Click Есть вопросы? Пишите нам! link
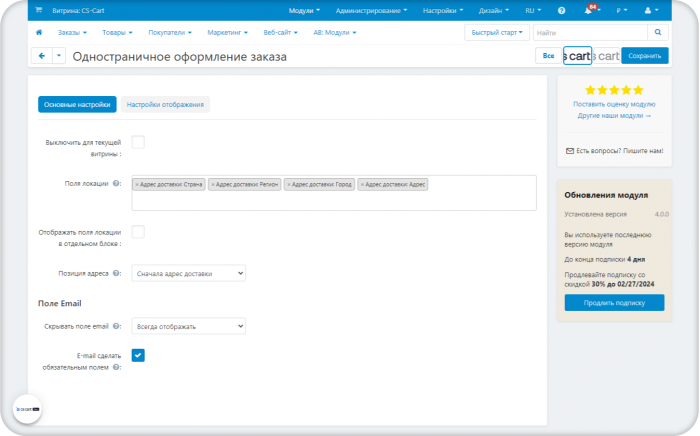Screen dimensions: 700x436 click(x=620, y=151)
